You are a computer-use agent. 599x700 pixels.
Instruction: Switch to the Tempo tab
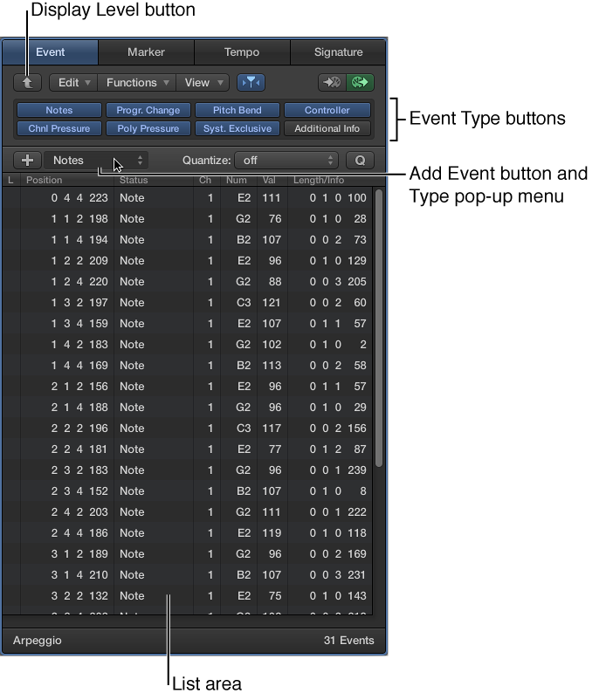point(242,52)
